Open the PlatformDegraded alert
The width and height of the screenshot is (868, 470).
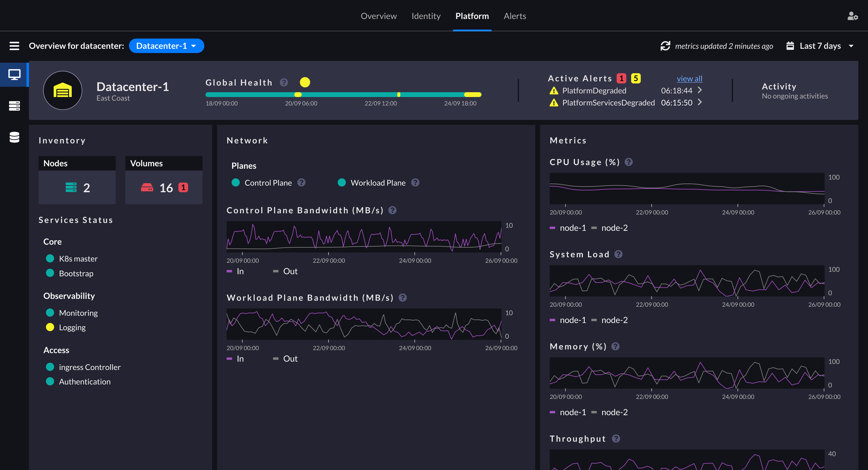(626, 91)
